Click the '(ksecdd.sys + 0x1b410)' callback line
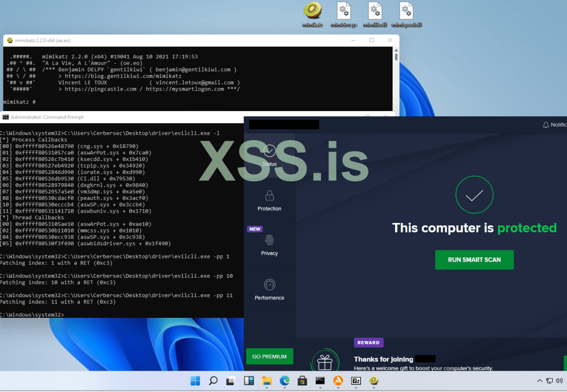The height and width of the screenshot is (392, 567). point(74,159)
